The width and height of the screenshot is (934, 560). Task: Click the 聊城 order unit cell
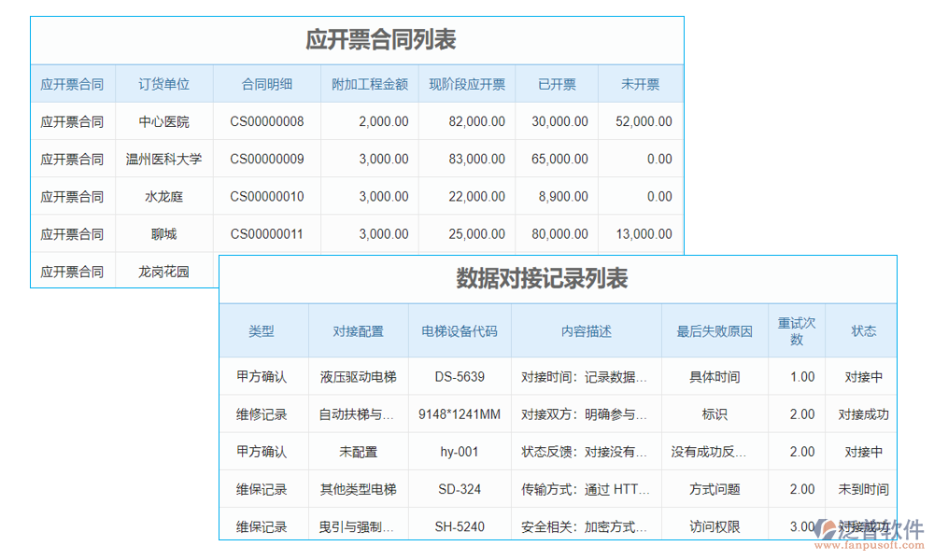(163, 233)
